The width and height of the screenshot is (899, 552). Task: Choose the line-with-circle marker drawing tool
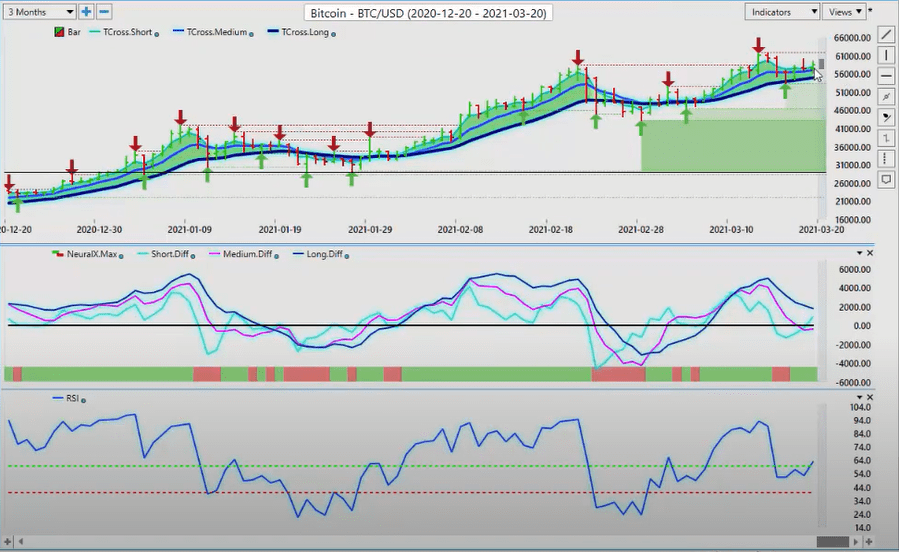pos(886,97)
